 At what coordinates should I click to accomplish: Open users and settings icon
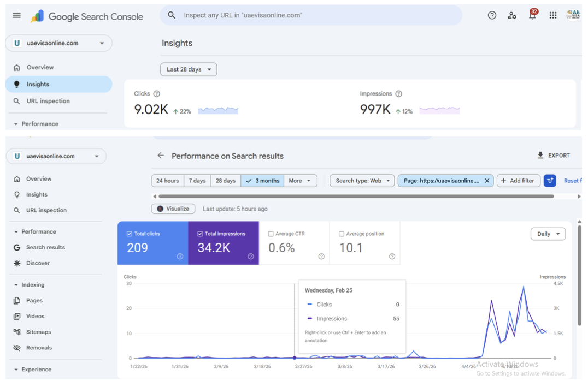pos(512,15)
